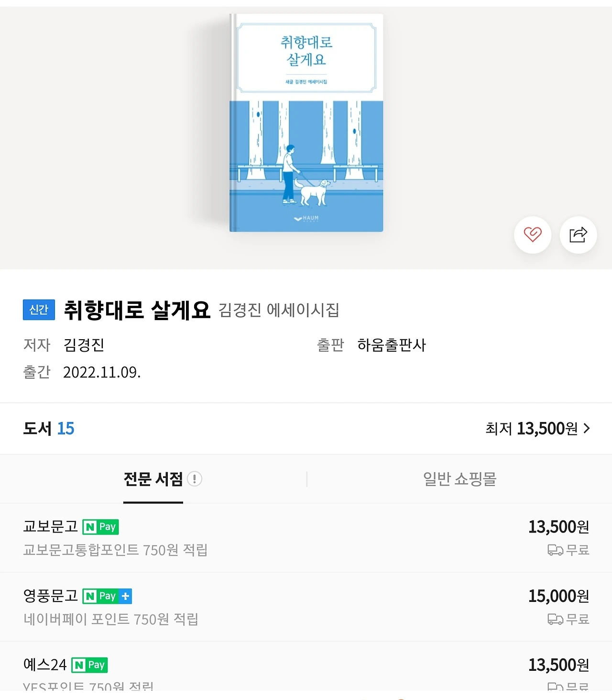
Task: Open author link 김경진
Action: click(x=84, y=345)
